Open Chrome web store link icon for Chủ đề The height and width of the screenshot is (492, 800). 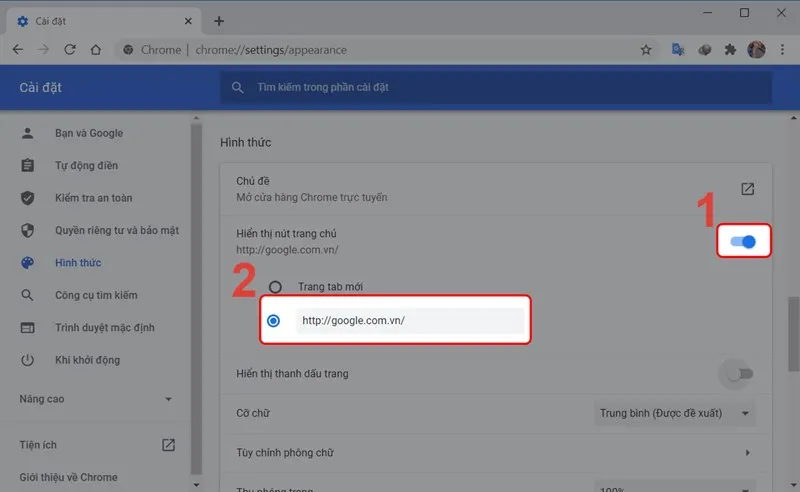tap(747, 189)
